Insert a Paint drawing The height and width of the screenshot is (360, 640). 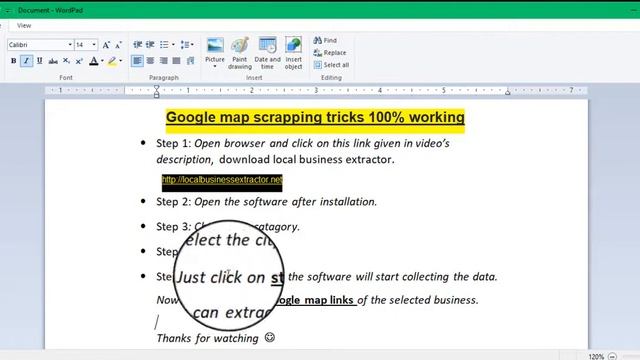point(240,53)
